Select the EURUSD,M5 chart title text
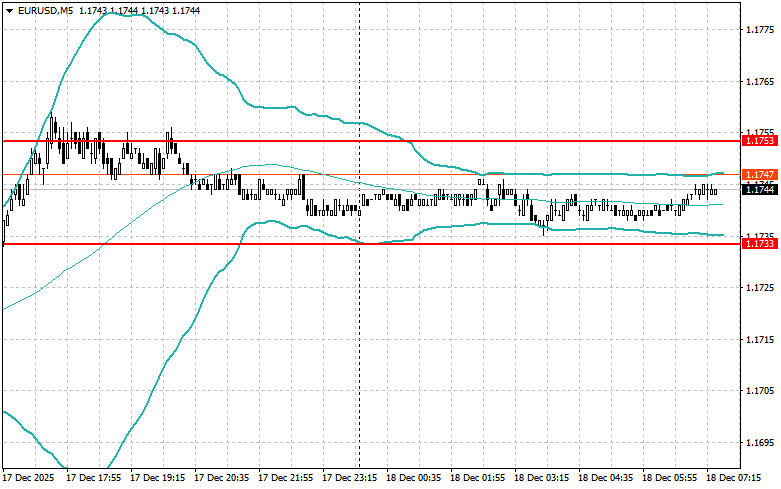This screenshot has height=489, width=781. 45,10
